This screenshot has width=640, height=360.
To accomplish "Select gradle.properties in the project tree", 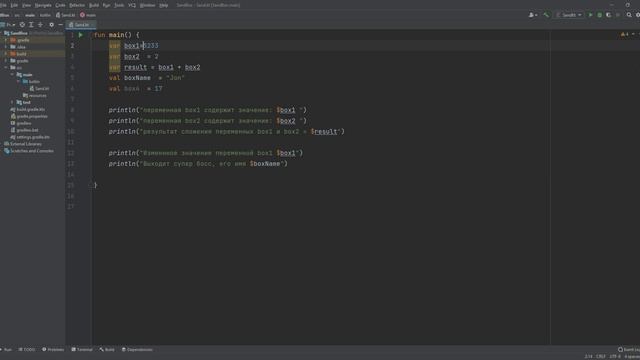I will [x=29, y=116].
